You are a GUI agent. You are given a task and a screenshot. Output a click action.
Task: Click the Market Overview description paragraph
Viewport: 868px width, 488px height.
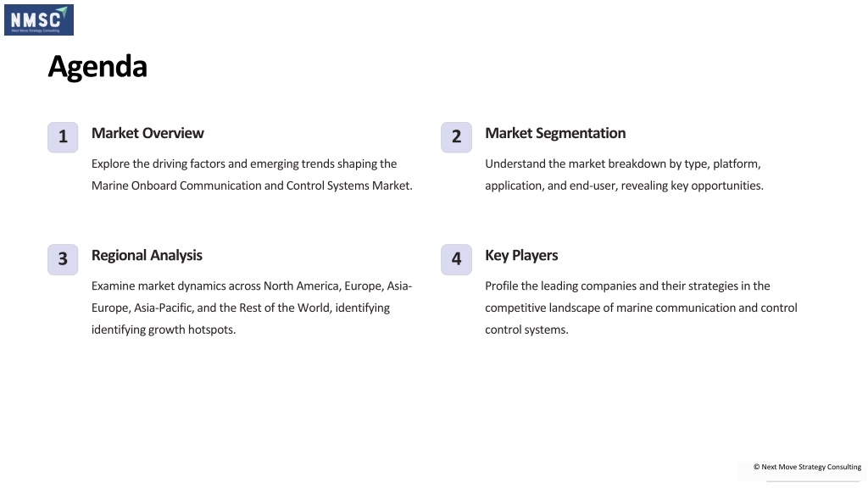(x=252, y=175)
